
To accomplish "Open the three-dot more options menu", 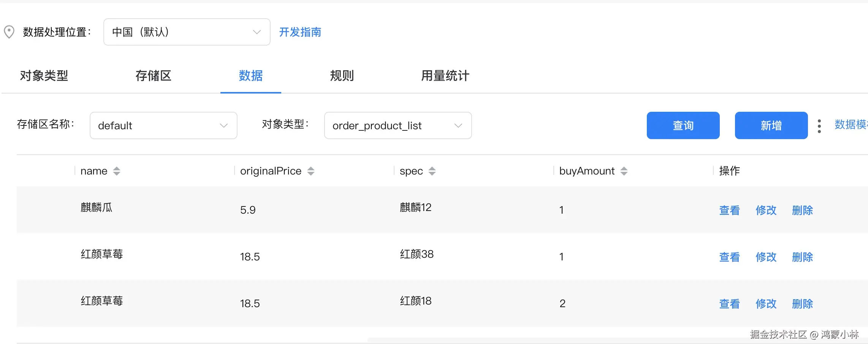I will click(x=819, y=126).
